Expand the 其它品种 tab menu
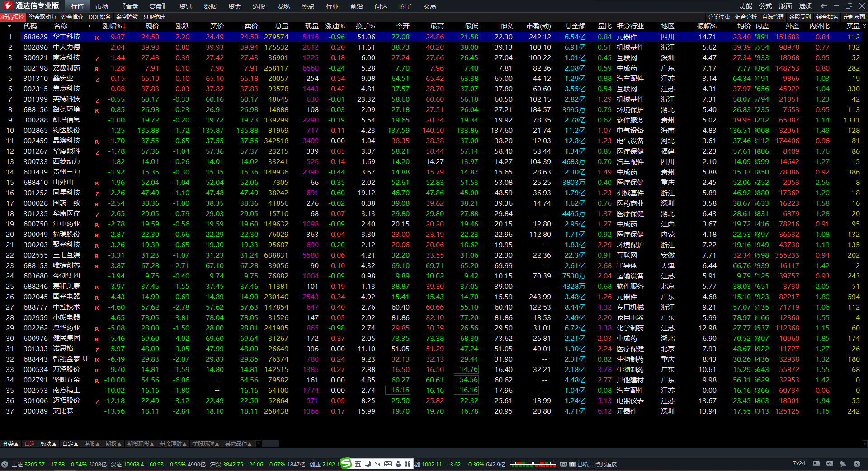This screenshot has height=471, width=868. pyautogui.click(x=238, y=444)
